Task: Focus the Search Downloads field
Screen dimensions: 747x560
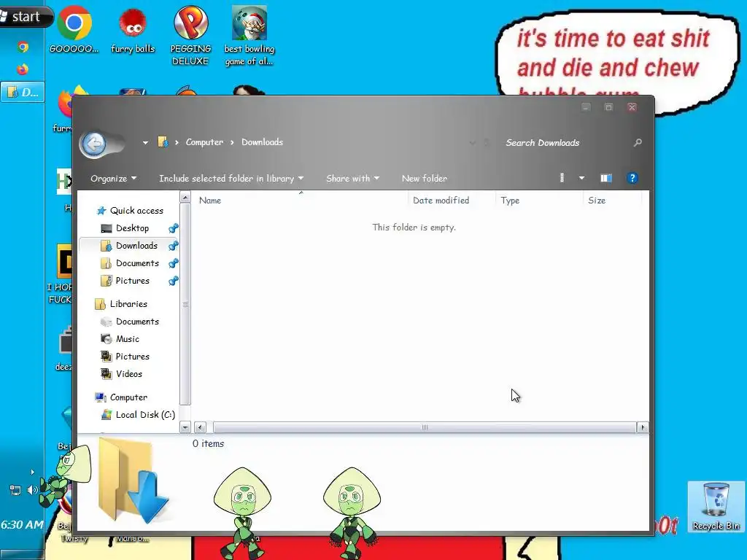Action: [566, 143]
